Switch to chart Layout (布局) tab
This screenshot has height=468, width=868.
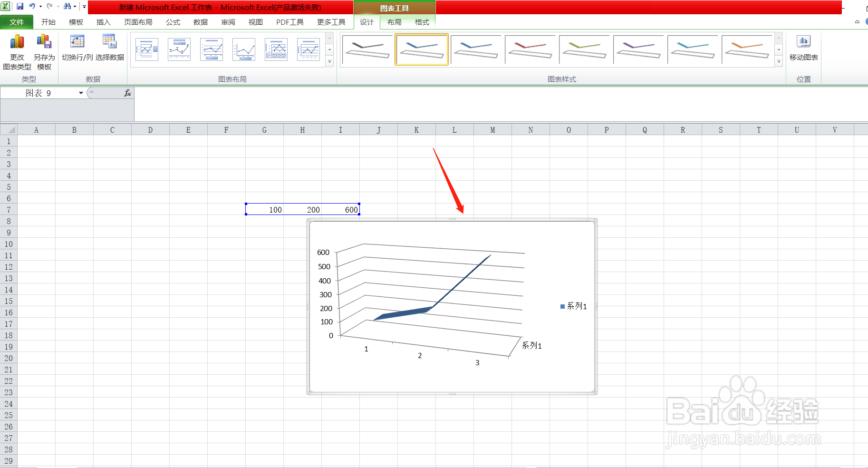(395, 22)
